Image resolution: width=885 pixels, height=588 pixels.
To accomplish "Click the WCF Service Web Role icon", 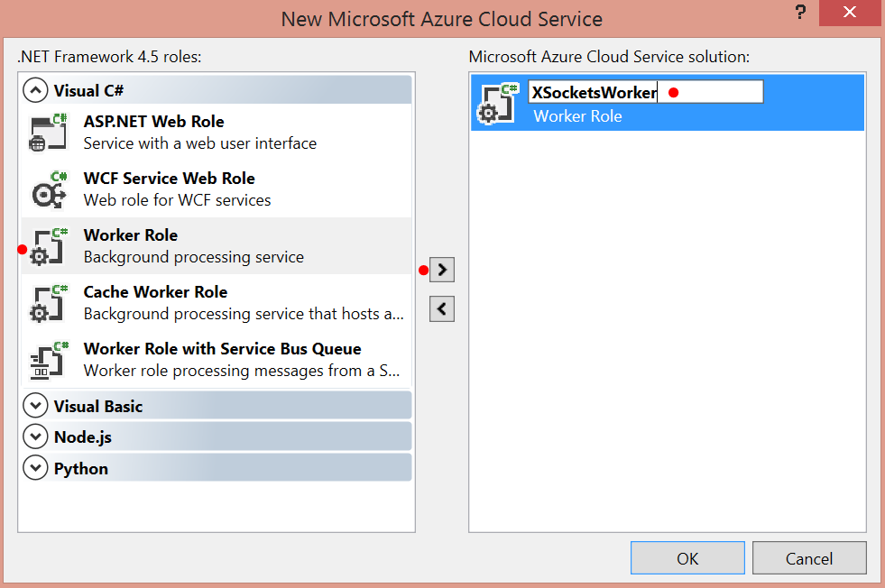I will pyautogui.click(x=49, y=189).
